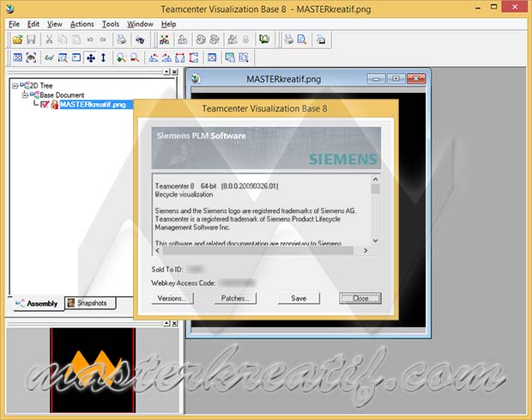This screenshot has height=420, width=532.
Task: Select the Zoom Area tool
Action: click(x=63, y=58)
